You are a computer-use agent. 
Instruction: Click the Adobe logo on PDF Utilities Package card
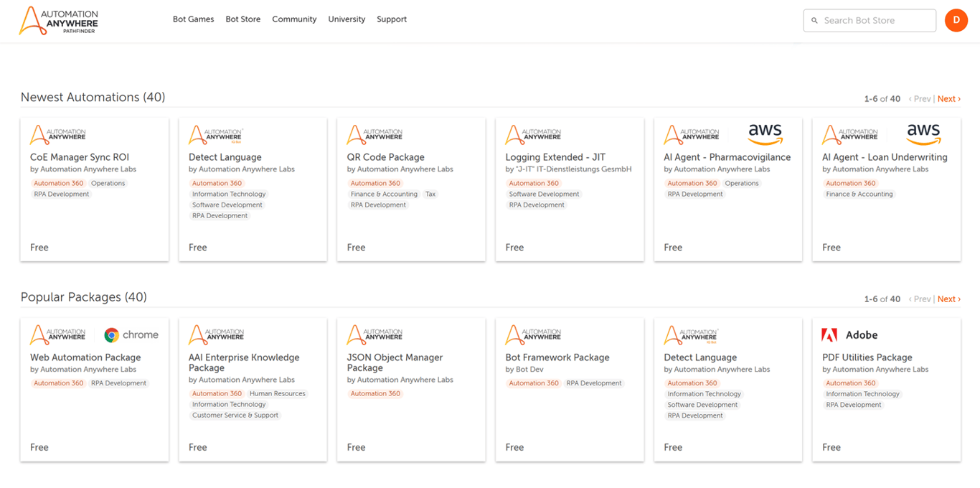[831, 334]
